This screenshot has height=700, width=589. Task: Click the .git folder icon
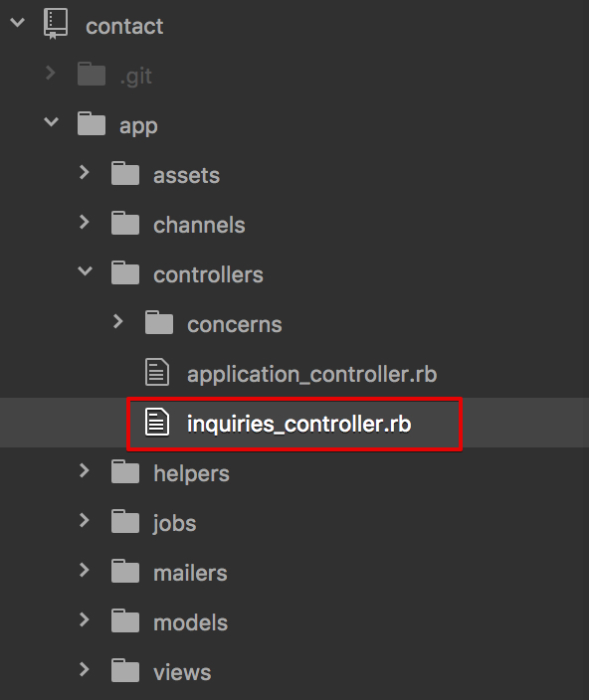[92, 74]
